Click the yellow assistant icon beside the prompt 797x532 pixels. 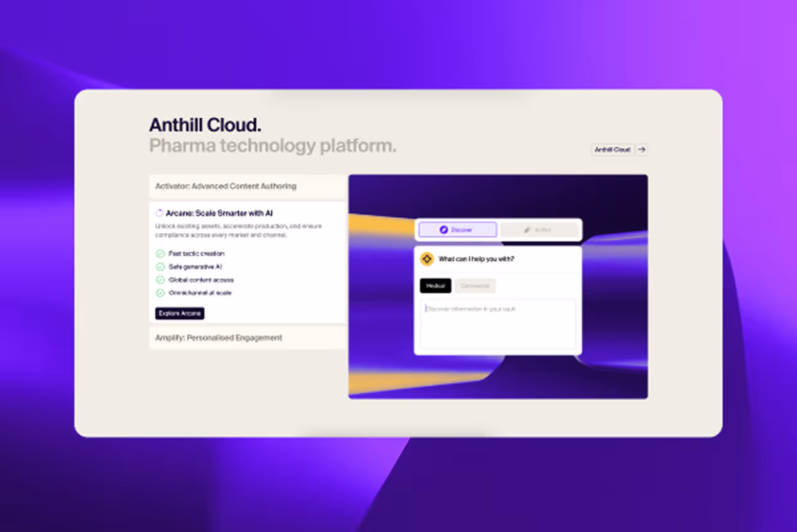[x=426, y=259]
